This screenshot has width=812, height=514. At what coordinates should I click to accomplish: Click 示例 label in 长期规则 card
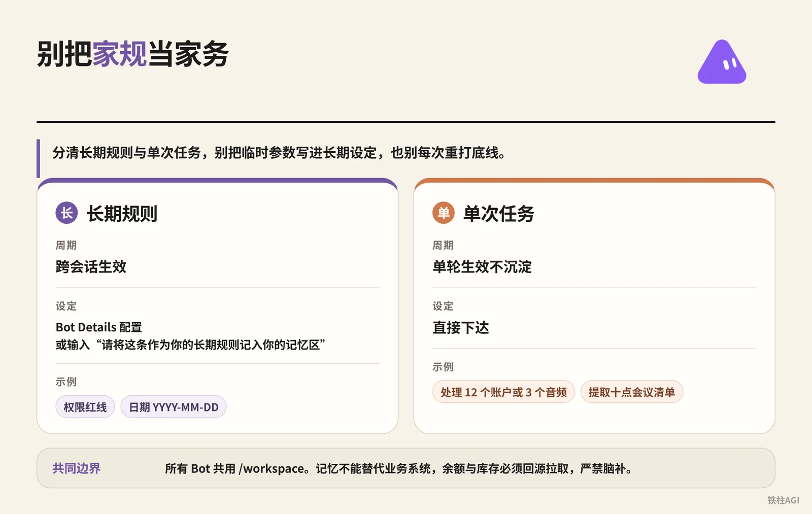point(66,382)
